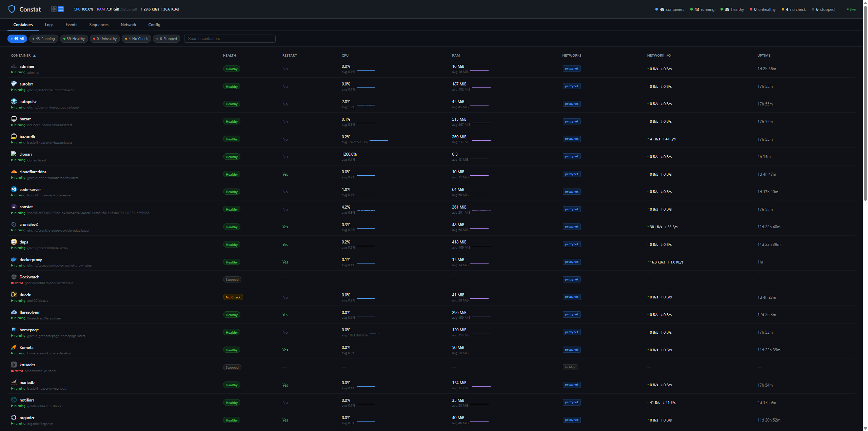Focus the Search containers input field
Viewport: 868px width, 431px height.
230,39
